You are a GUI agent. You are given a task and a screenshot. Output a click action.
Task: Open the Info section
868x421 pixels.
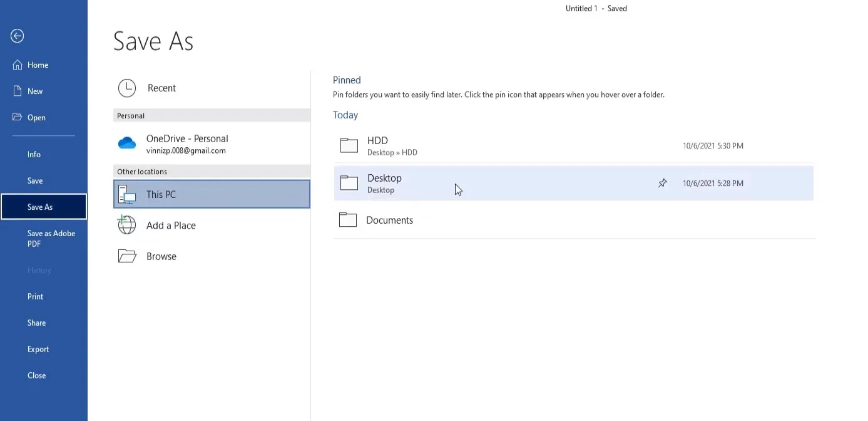tap(34, 154)
